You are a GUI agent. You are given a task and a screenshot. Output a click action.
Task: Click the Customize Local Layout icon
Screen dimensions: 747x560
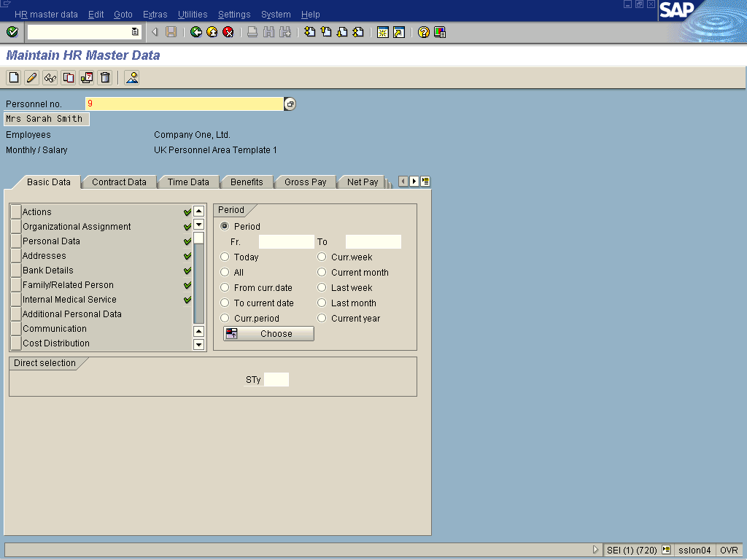440,32
